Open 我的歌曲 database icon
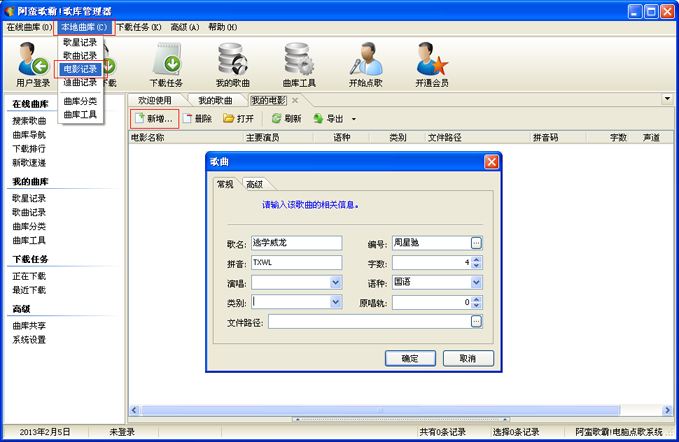 coord(233,65)
